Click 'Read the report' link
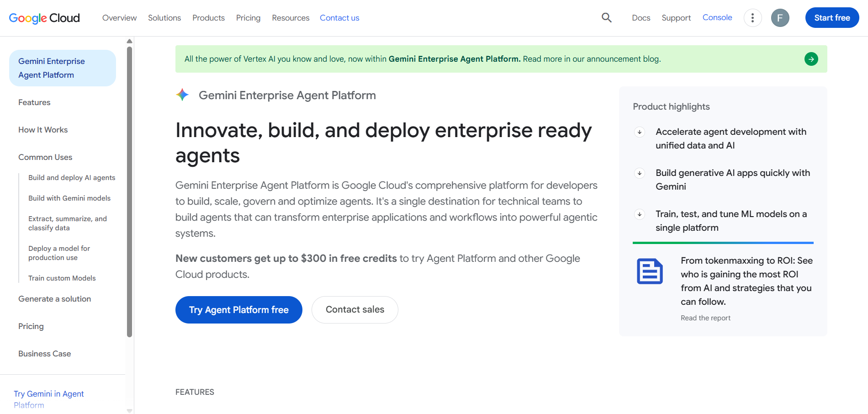 [x=705, y=318]
